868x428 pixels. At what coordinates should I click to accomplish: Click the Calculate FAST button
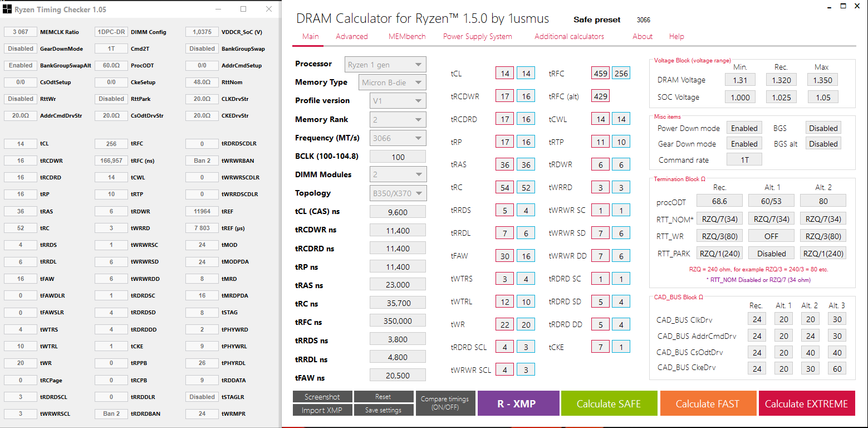[707, 403]
